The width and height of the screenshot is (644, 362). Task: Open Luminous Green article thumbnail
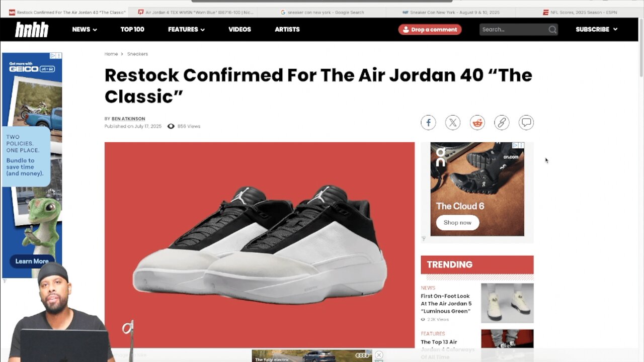pos(507,303)
